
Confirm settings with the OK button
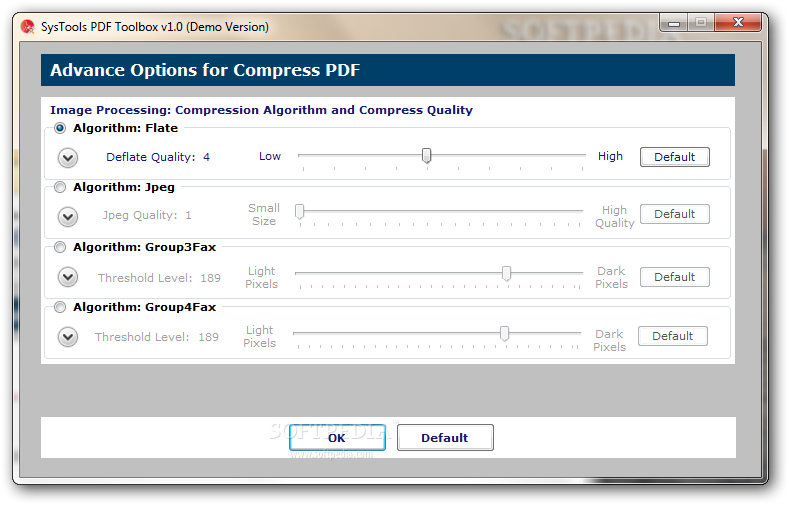(x=337, y=438)
